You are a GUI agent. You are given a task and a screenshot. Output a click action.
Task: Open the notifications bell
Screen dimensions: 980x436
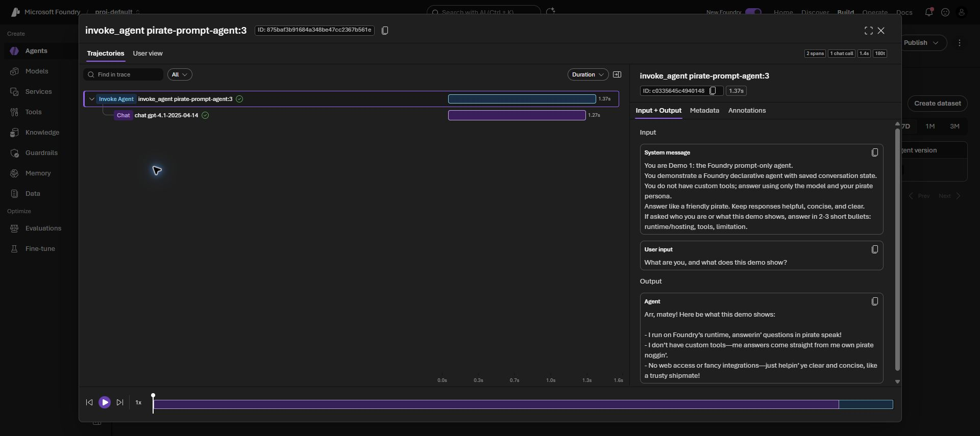pyautogui.click(x=929, y=12)
